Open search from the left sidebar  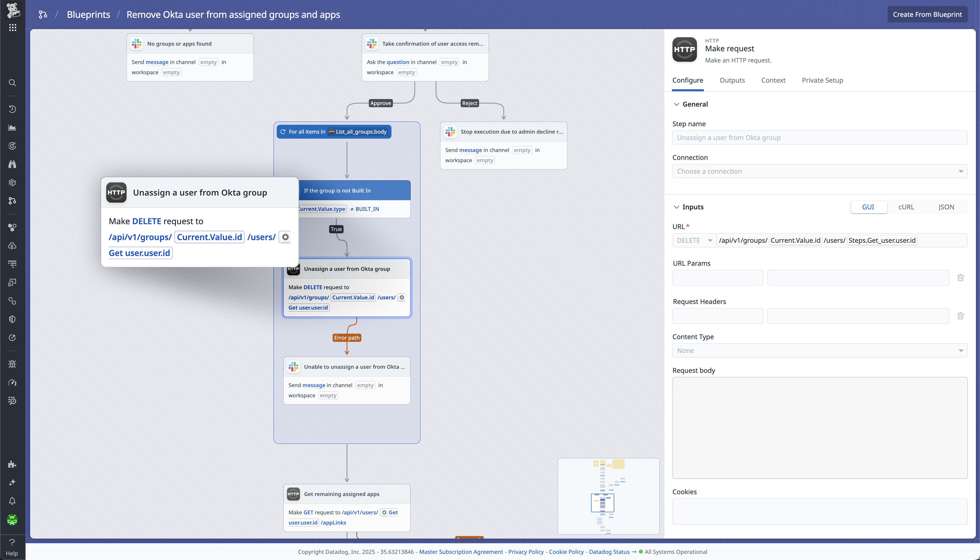(x=12, y=83)
